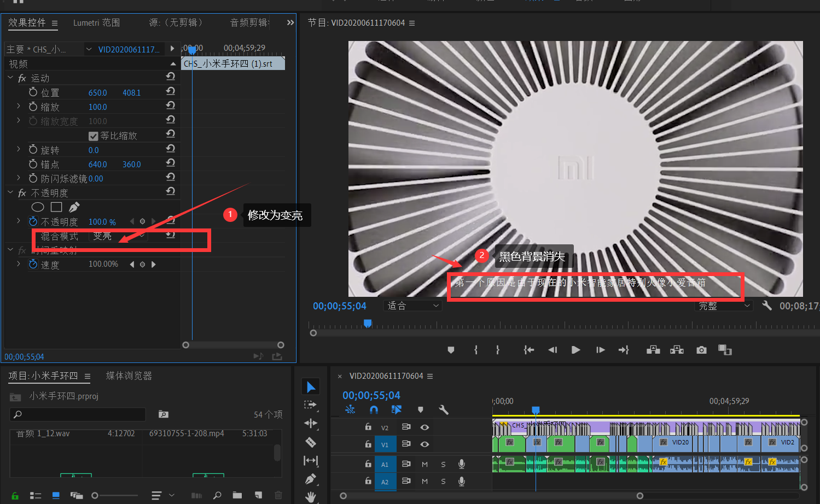
Task: Step forward one frame
Action: point(600,350)
